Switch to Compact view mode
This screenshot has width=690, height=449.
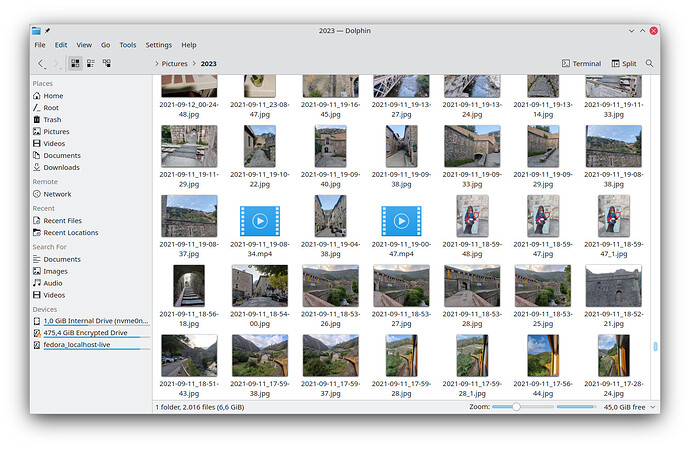91,63
